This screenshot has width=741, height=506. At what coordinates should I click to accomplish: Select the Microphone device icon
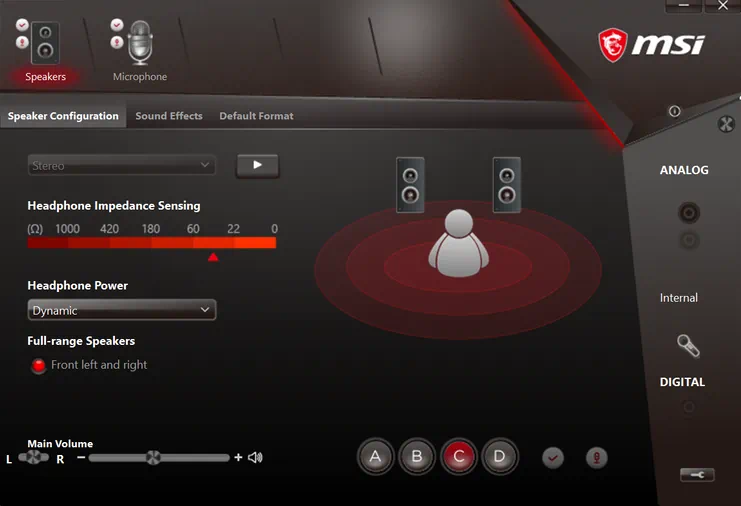(x=140, y=43)
